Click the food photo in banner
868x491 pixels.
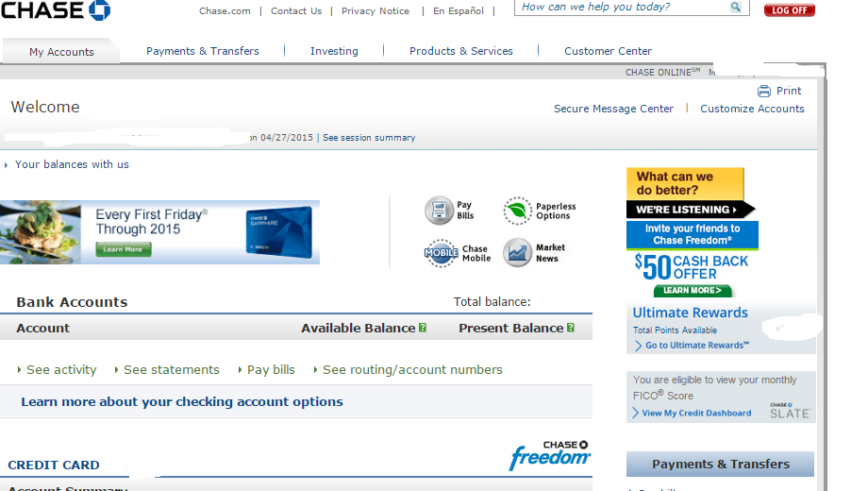coord(41,231)
